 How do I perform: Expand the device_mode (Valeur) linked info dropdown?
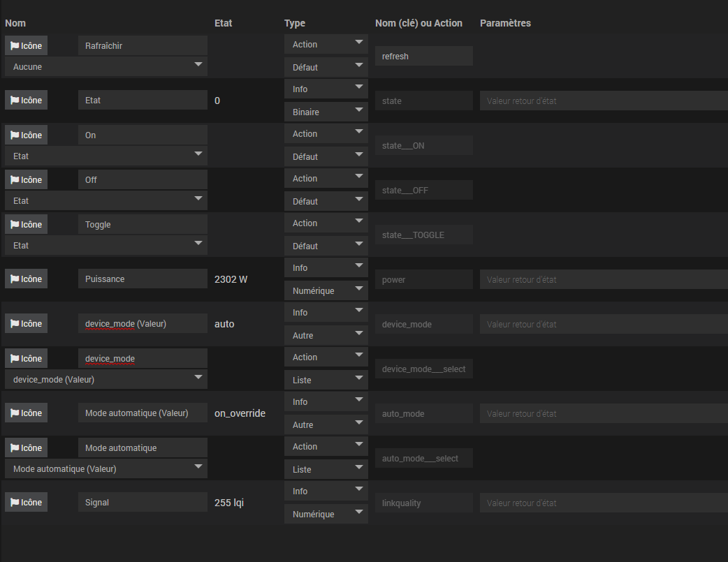click(105, 380)
